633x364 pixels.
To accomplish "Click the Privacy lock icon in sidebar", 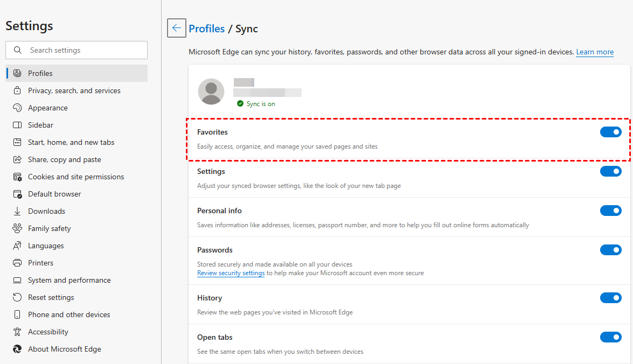I will point(17,90).
